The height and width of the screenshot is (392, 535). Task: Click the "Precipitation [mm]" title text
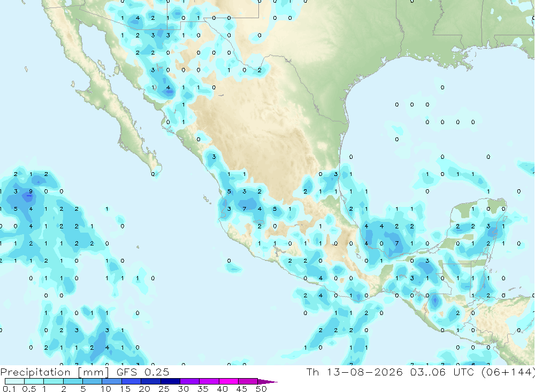coord(55,372)
